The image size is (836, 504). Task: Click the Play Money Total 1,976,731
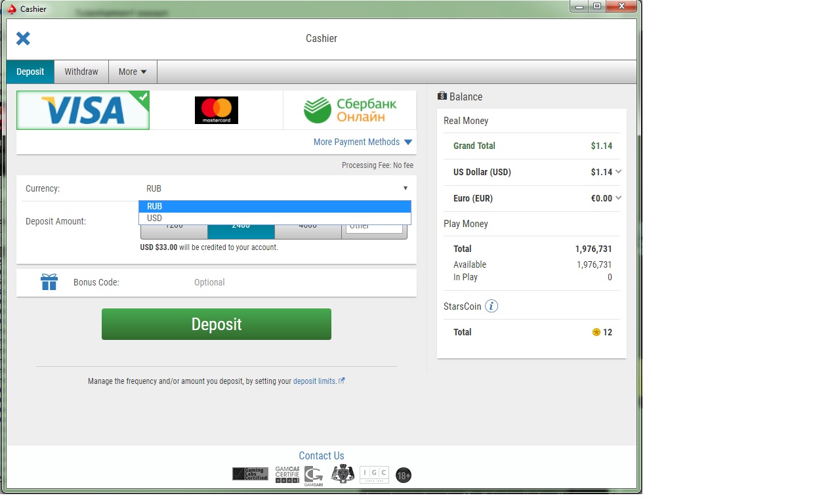(x=593, y=249)
